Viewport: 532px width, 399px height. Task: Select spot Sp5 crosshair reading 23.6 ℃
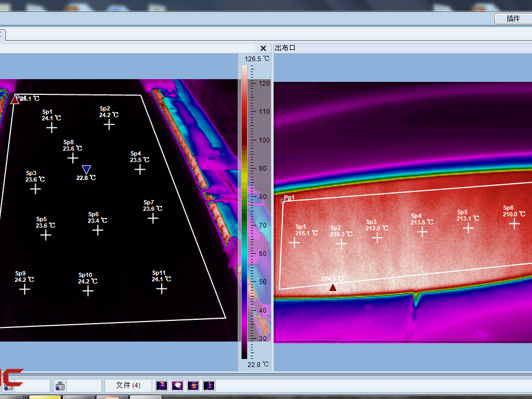[x=46, y=235]
